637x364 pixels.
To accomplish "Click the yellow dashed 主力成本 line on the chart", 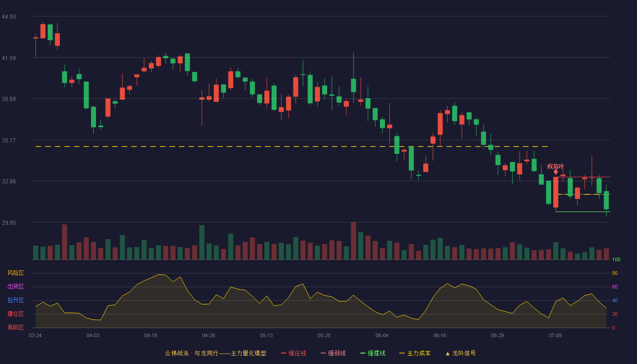I will tap(291, 147).
